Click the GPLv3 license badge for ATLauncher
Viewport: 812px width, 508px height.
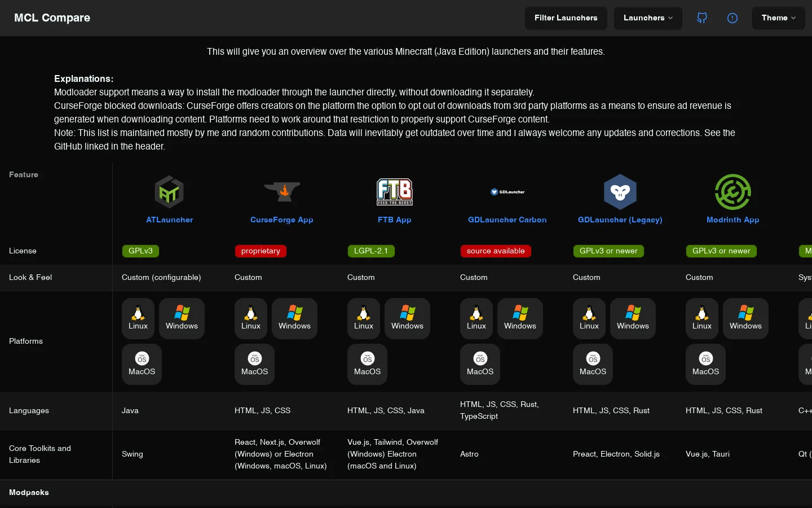tap(140, 251)
